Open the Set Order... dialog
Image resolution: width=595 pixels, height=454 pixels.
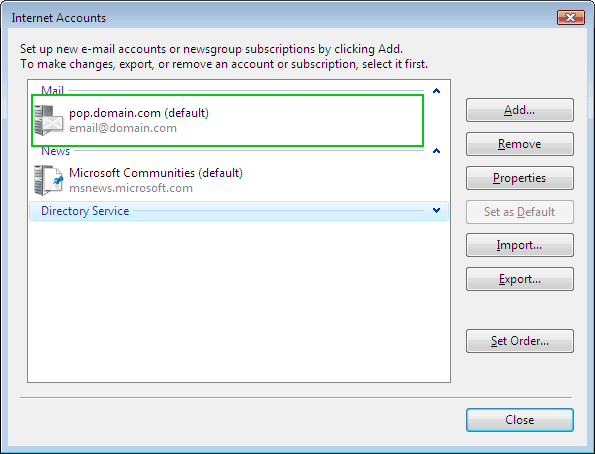point(519,341)
